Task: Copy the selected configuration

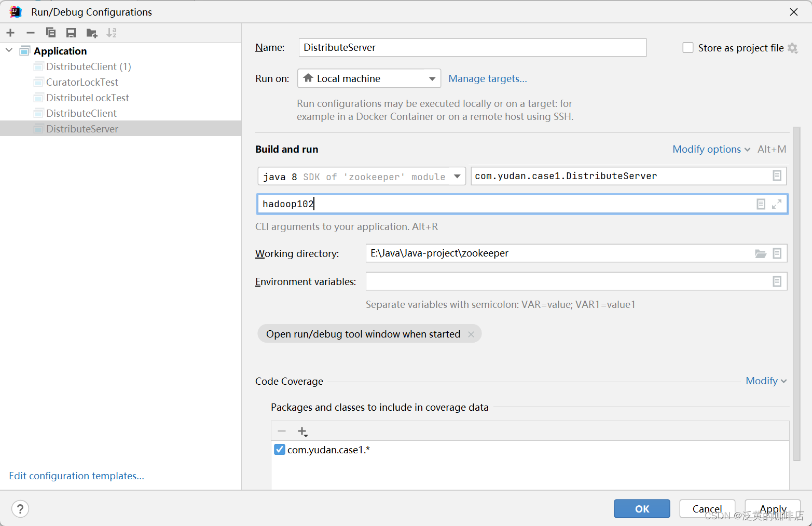Action: tap(51, 33)
